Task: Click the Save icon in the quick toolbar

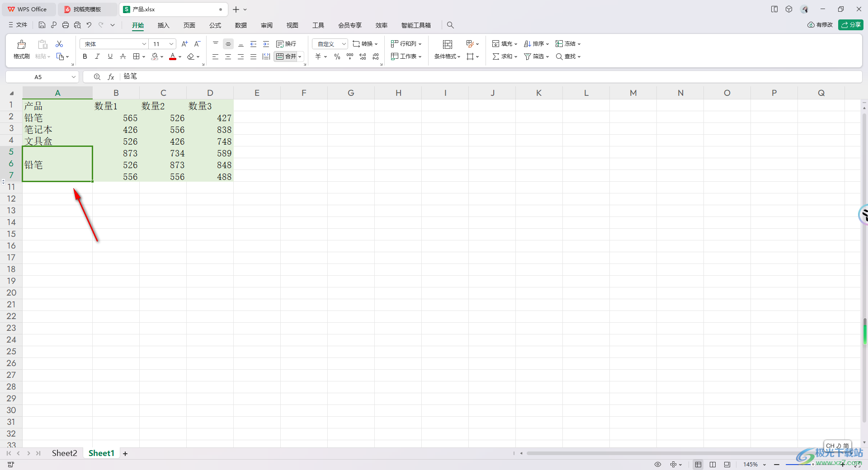Action: [42, 25]
